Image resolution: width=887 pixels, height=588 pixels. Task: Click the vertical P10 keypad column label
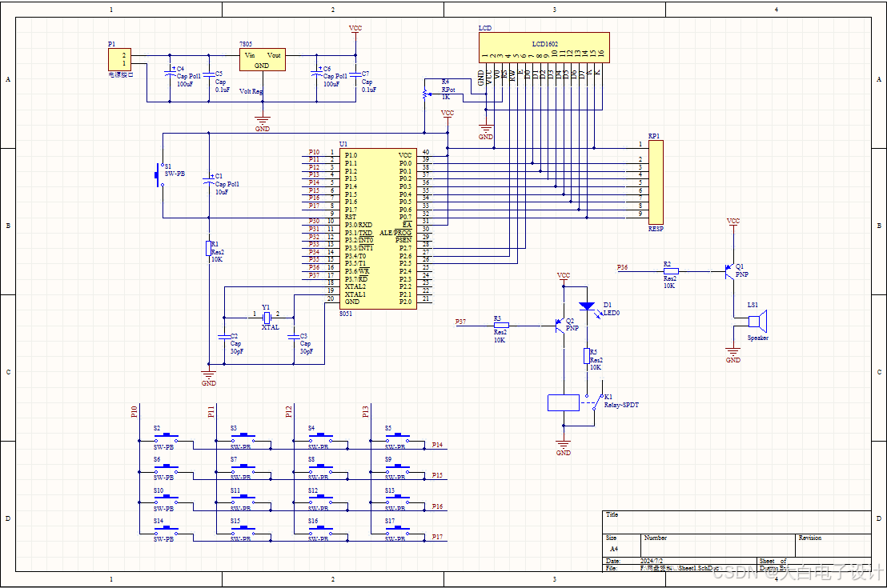pyautogui.click(x=134, y=411)
